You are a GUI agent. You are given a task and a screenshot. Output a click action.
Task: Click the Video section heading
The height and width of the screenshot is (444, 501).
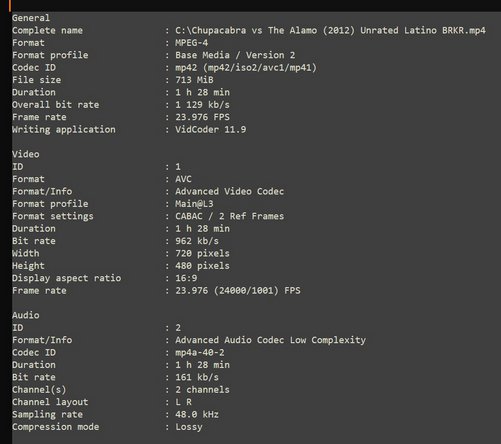click(26, 154)
